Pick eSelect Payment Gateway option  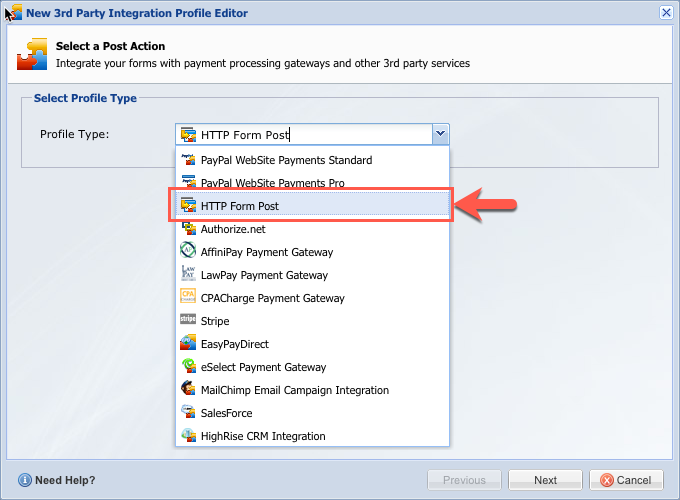[x=264, y=367]
